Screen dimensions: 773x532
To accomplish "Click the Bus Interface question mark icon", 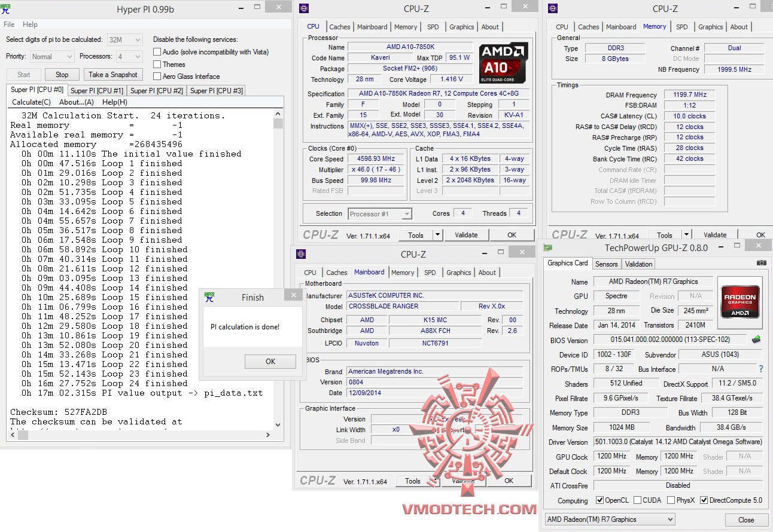I will point(761,369).
